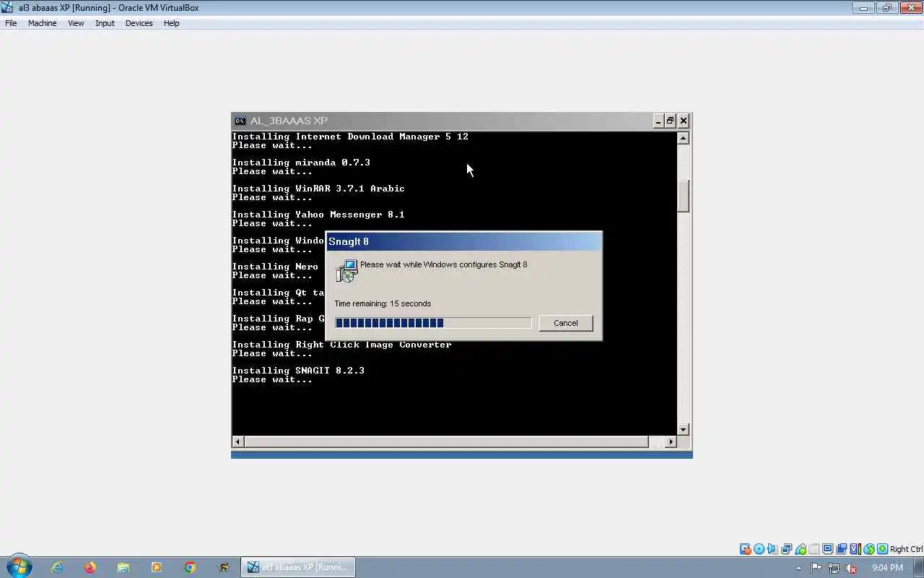Launch Internet Explorer from taskbar
Screen dimensions: 924x578
pos(56,567)
